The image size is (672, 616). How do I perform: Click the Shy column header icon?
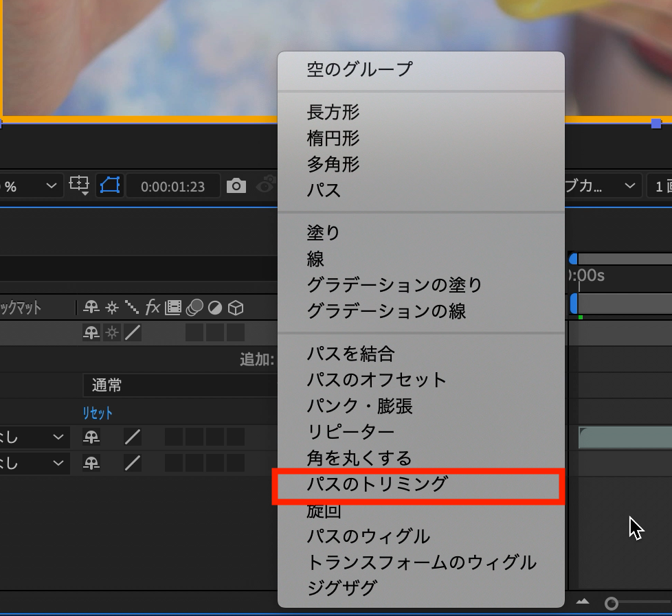coord(91,308)
